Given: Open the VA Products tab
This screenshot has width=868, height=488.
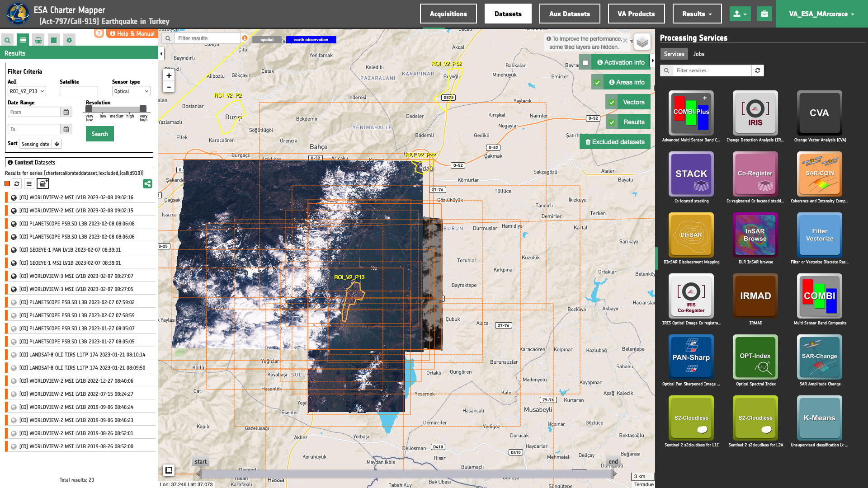Looking at the screenshot, I should pyautogui.click(x=636, y=14).
